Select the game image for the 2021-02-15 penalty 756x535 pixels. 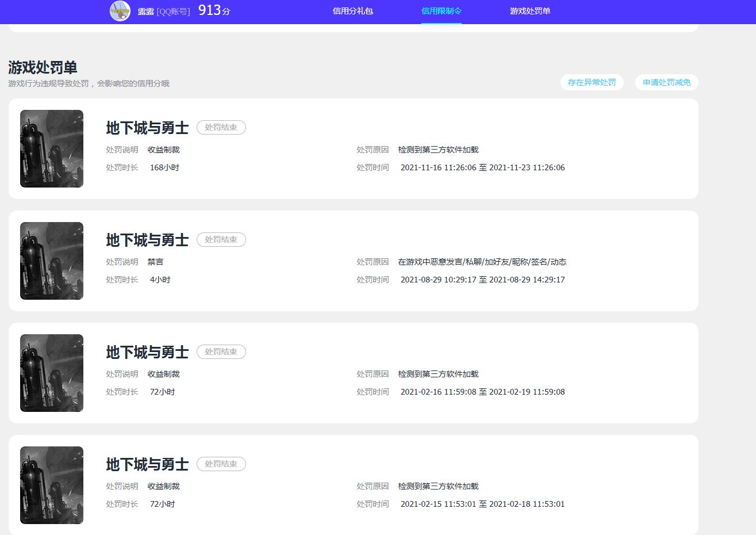tap(52, 485)
